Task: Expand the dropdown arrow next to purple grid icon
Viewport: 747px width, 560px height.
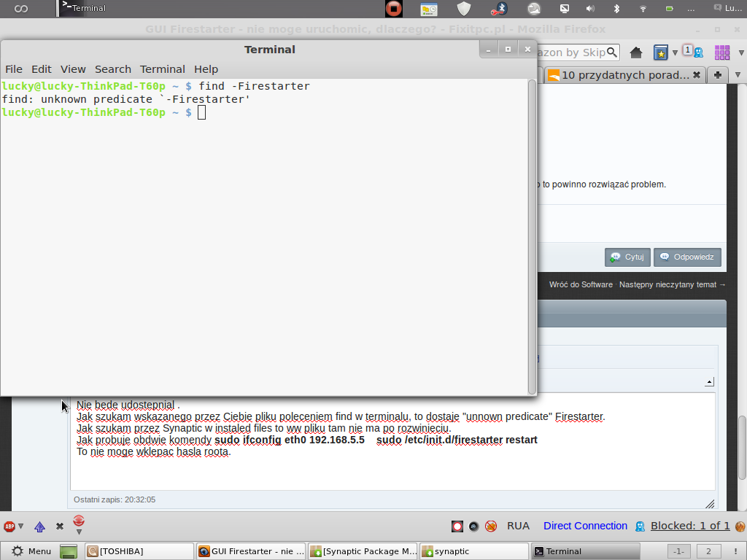Action: pyautogui.click(x=741, y=52)
